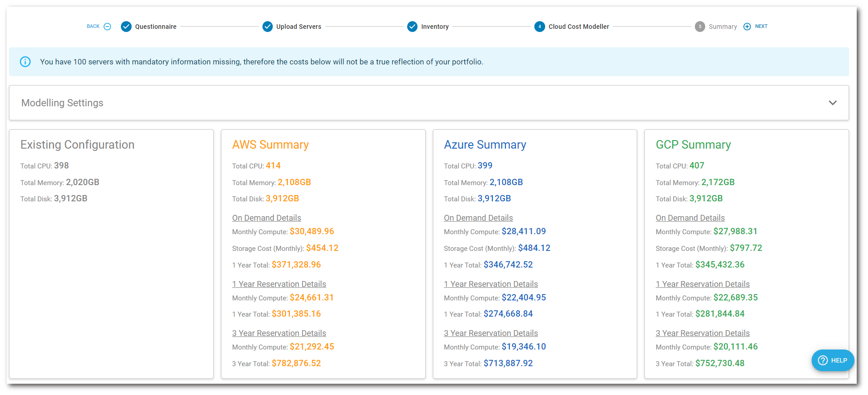The width and height of the screenshot is (868, 395).
Task: Open AWS 3 Year Reservation Details
Action: pyautogui.click(x=279, y=333)
